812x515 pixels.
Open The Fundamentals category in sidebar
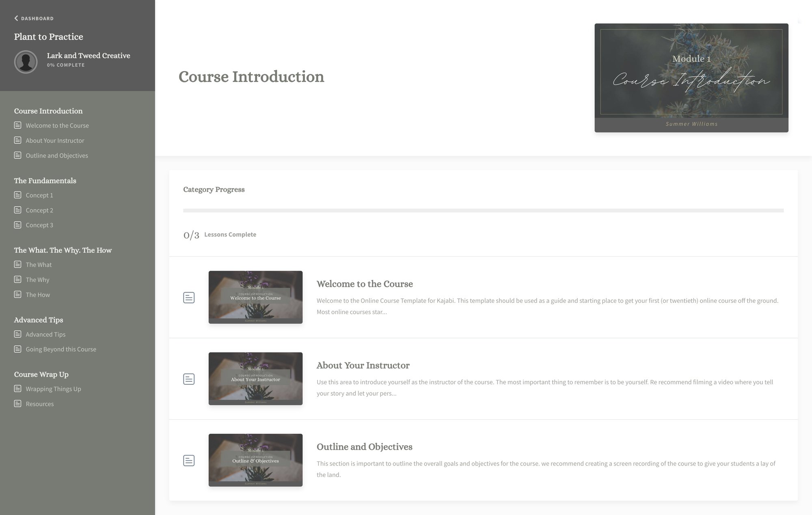pyautogui.click(x=45, y=181)
